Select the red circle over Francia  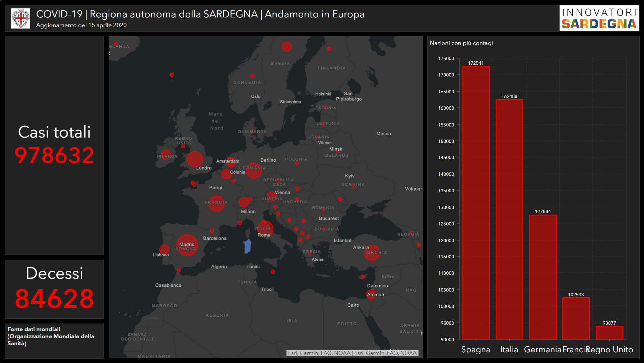(x=216, y=203)
